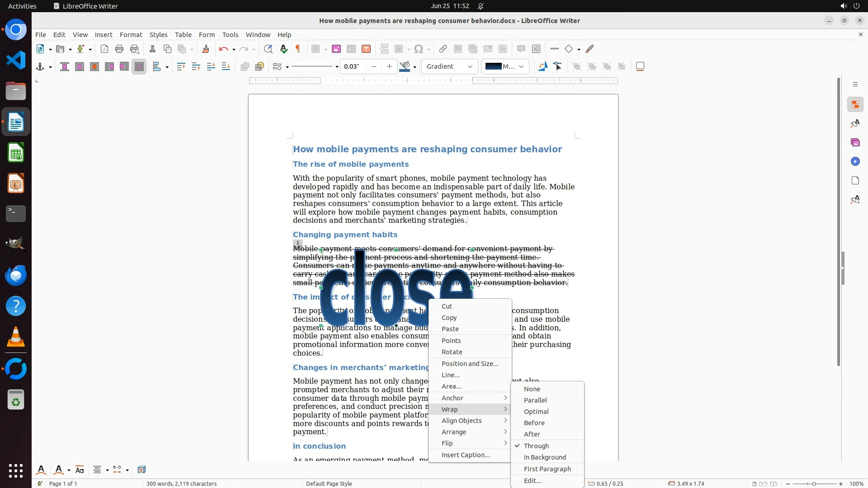Click the Print icon in toolbar
This screenshot has width=868, height=488.
point(119,49)
